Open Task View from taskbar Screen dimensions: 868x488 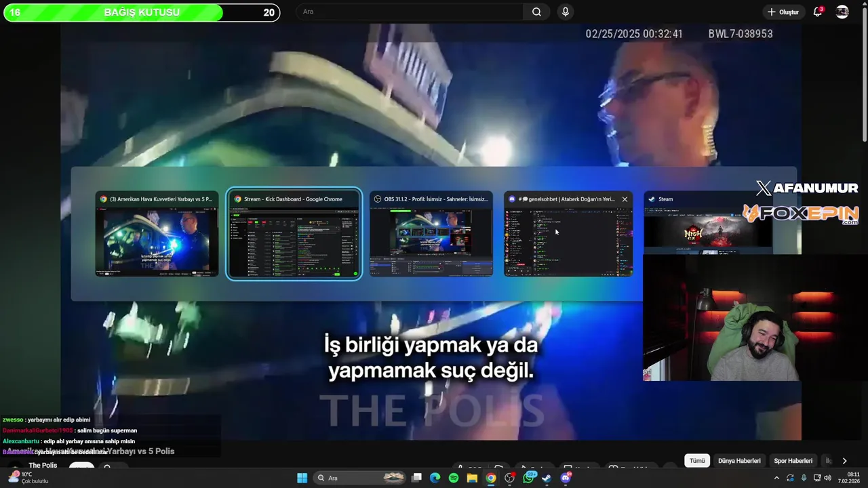pos(416,478)
